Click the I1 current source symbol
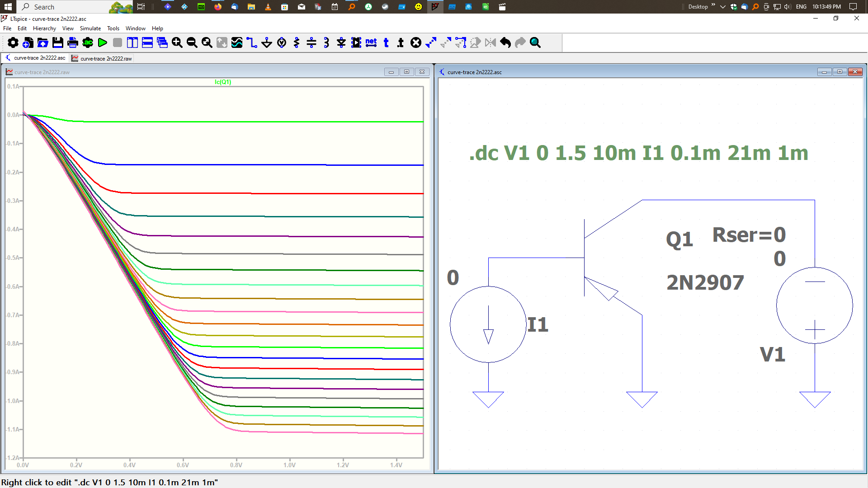The width and height of the screenshot is (868, 488). (x=488, y=324)
